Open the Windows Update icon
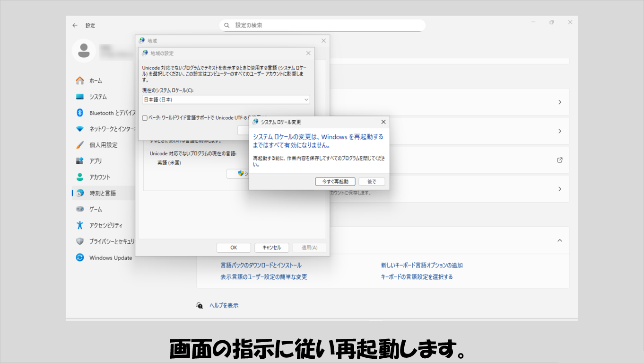Viewport: 644px width, 363px height. click(80, 257)
